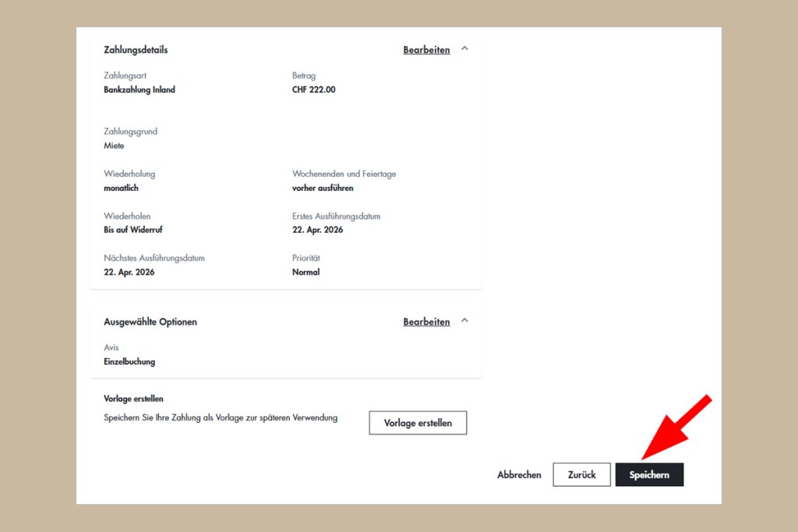Click the monatlich repetition value

pos(121,188)
